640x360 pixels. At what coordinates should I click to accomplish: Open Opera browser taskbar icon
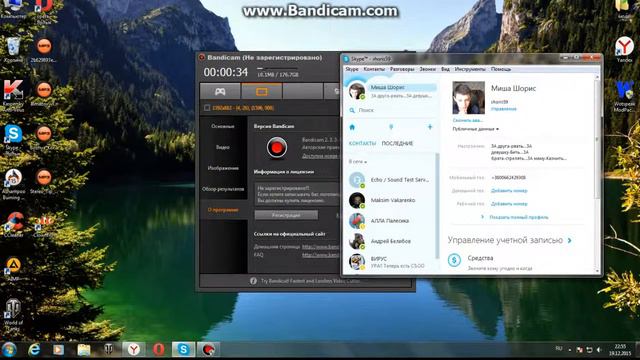coord(159,349)
